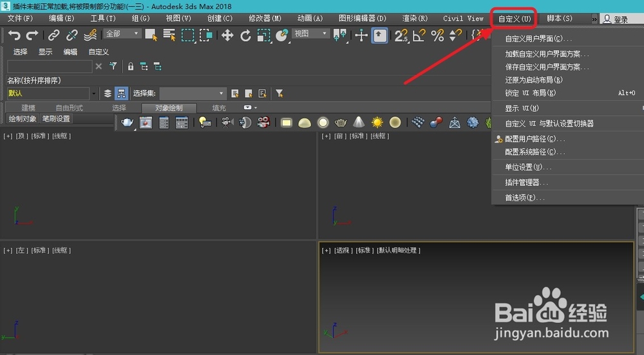Click the stacked layers icon beside 默认
The image size is (644, 355).
108,93
